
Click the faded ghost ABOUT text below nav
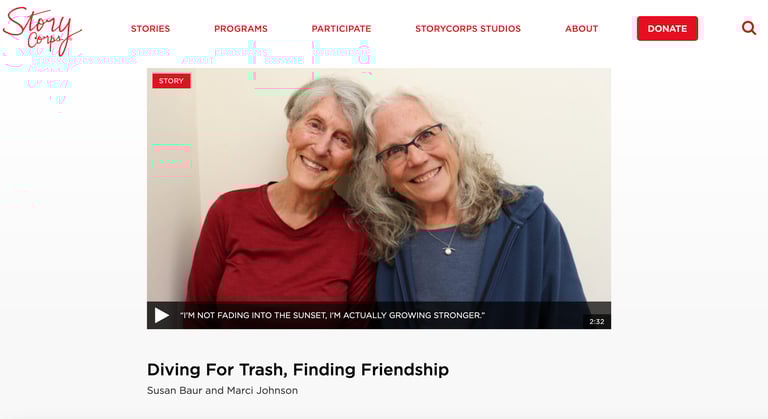coord(198,60)
